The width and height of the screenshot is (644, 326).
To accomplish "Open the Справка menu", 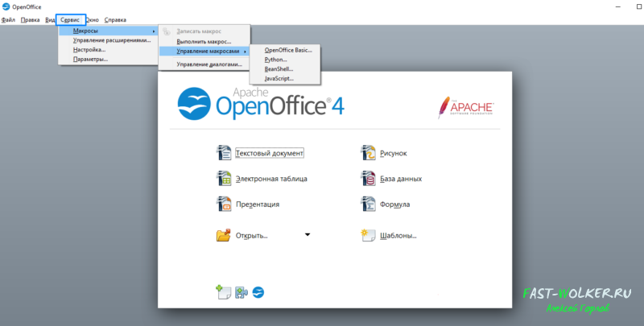I will [115, 19].
